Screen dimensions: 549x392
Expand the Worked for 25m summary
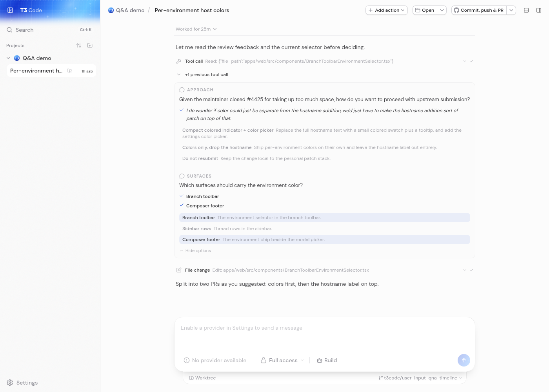tap(196, 29)
